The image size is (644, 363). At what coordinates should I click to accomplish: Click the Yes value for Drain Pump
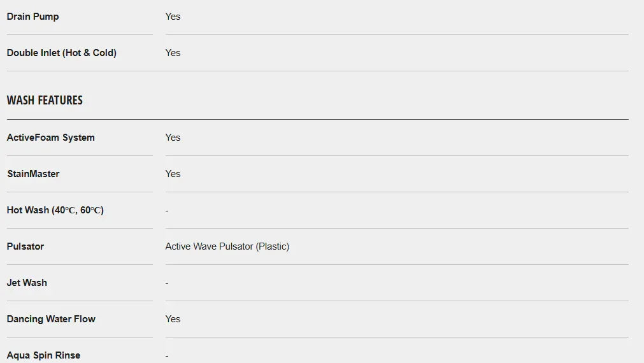[173, 17]
